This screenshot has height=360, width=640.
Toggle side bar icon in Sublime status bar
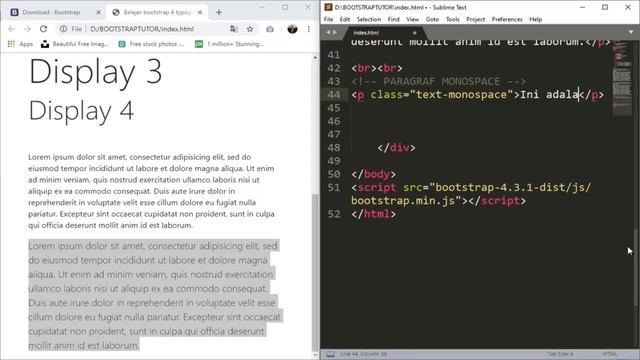click(330, 354)
